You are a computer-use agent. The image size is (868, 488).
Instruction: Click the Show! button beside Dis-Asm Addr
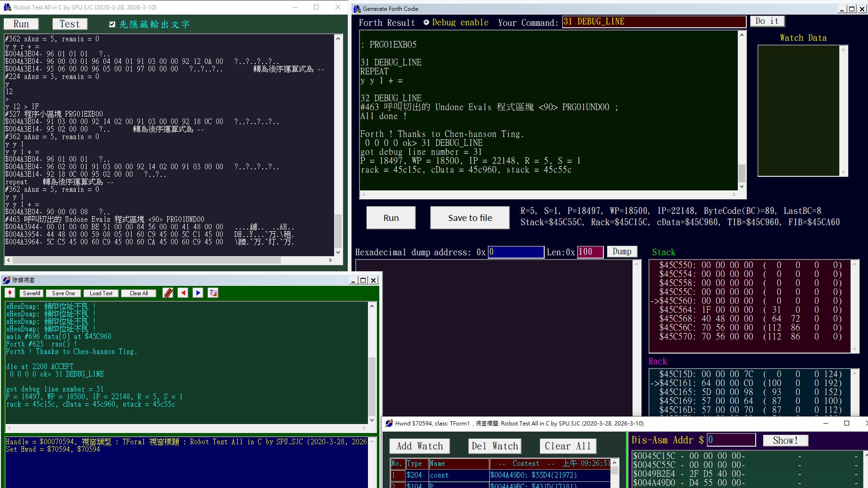coord(785,441)
